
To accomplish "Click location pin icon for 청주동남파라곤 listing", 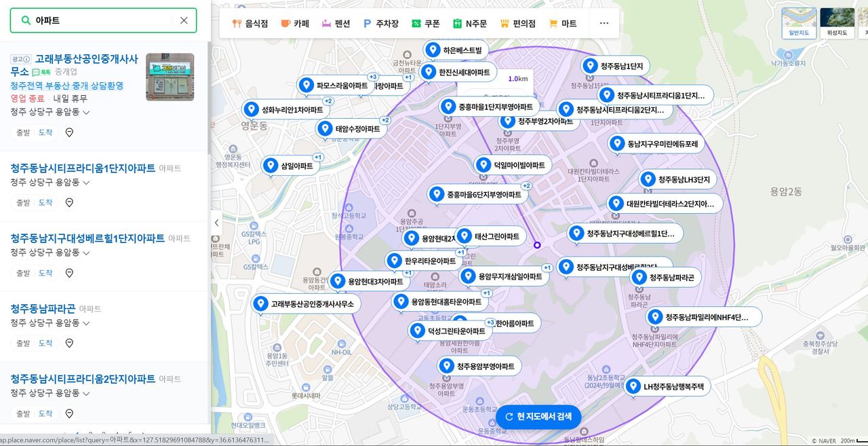I will coord(69,343).
